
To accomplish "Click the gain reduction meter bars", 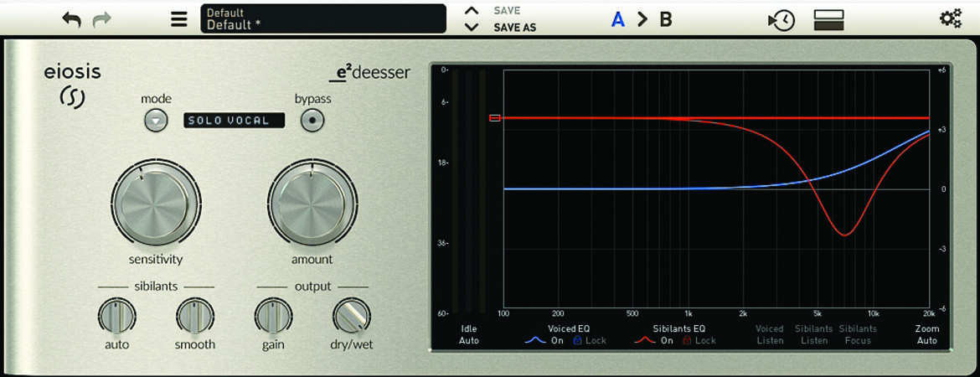I will coord(469,191).
